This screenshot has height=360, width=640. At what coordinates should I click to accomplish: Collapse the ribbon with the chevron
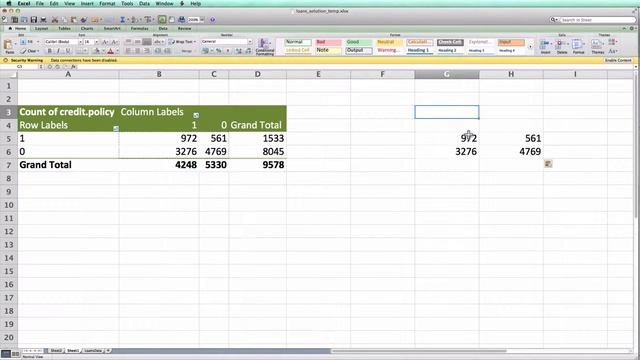[x=624, y=29]
